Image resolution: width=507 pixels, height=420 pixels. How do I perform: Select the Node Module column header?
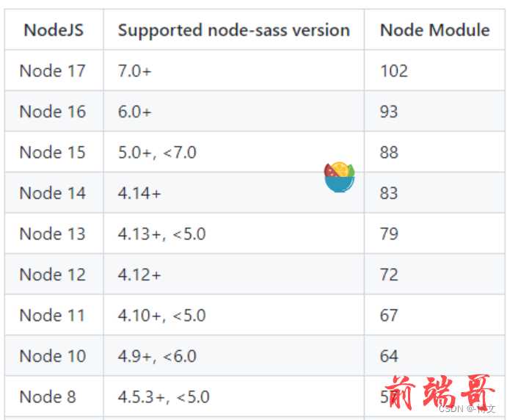pos(435,30)
